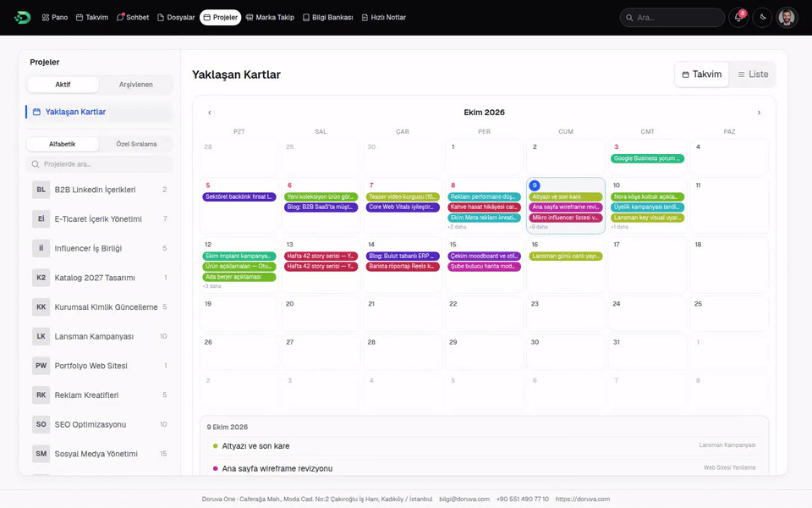Select the BL project avatar icon
This screenshot has height=508, width=812.
pyautogui.click(x=41, y=190)
